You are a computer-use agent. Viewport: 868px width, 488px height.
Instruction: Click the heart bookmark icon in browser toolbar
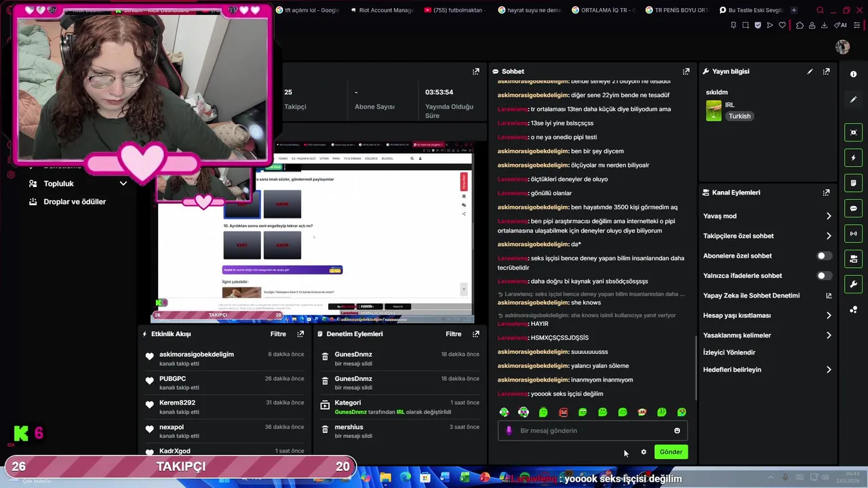782,25
